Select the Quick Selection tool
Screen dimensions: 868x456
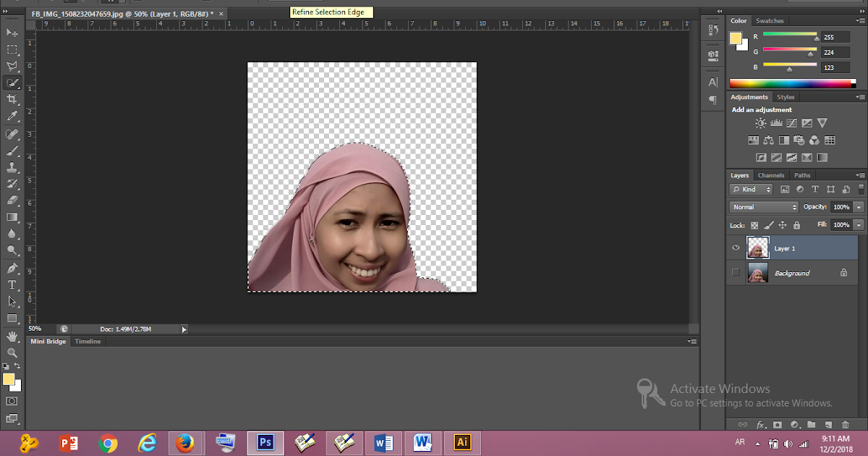coord(12,82)
